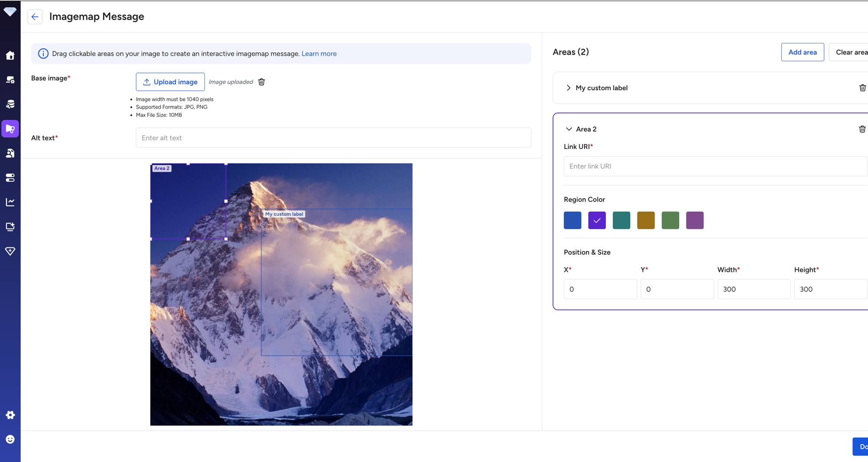Select the highlighted broadcast megaphone sidebar icon
868x462 pixels.
click(x=10, y=129)
